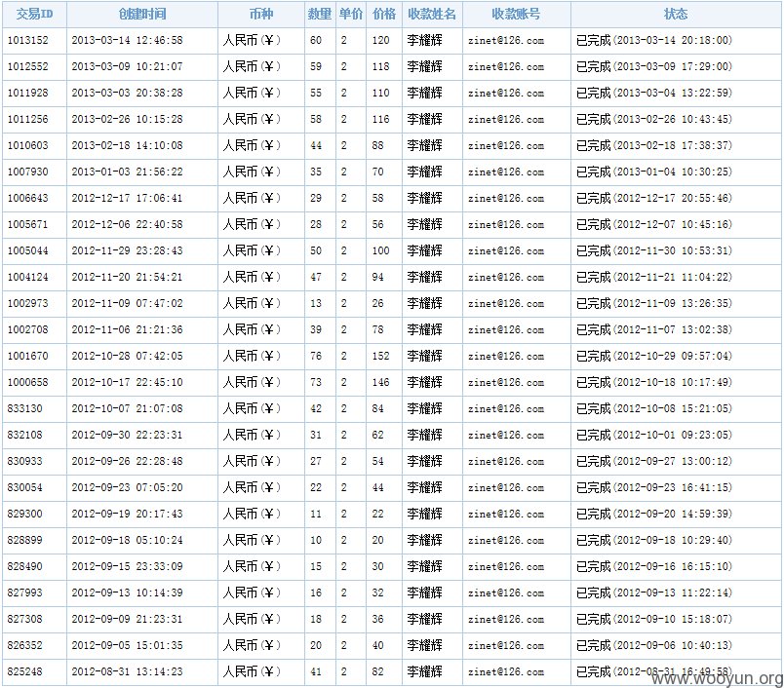This screenshot has height=688, width=784.
Task: Click the 单价 column header
Action: [x=350, y=14]
